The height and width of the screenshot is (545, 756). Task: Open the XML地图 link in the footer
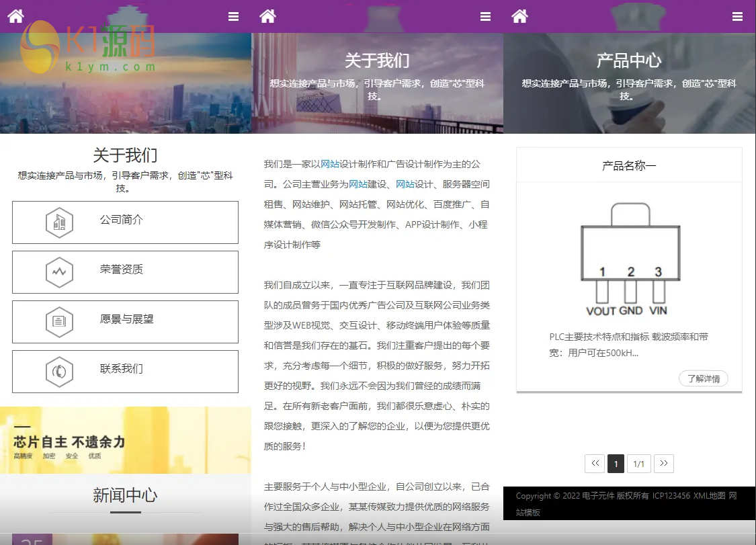[709, 496]
